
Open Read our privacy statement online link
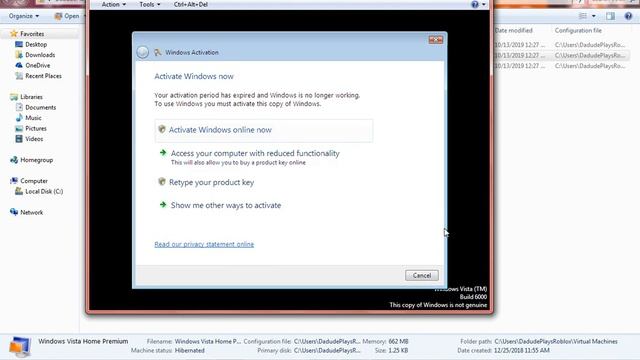pos(204,244)
